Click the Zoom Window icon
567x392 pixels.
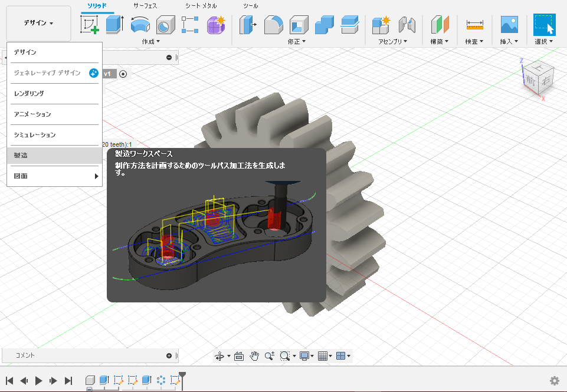[285, 356]
